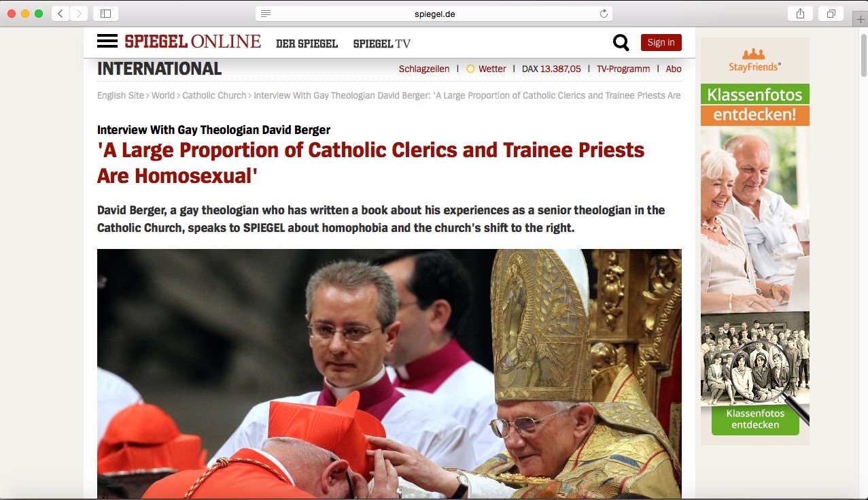Open the TV-Programm link
The height and width of the screenshot is (500, 868).
[623, 69]
